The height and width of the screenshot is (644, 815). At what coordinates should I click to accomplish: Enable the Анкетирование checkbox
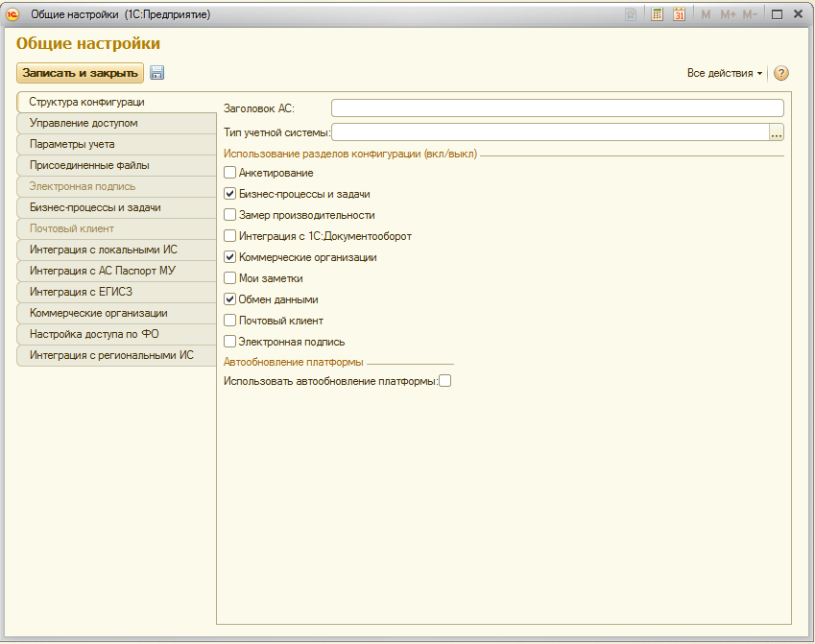pos(229,173)
